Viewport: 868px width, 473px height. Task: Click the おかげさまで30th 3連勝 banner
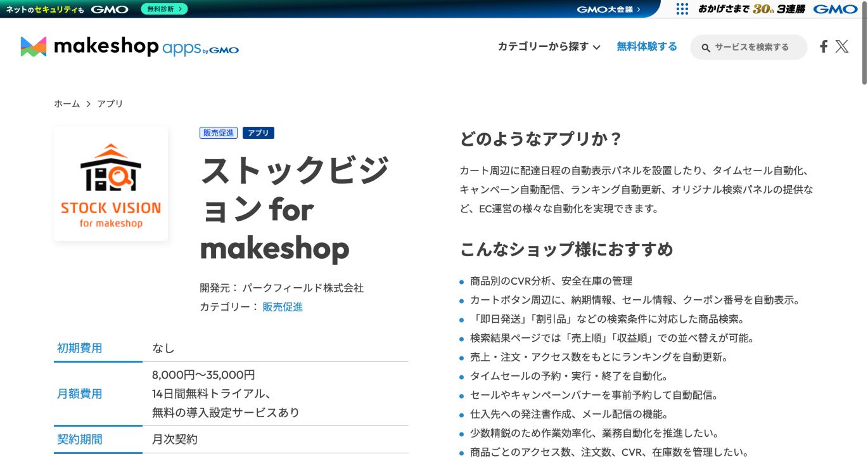752,9
